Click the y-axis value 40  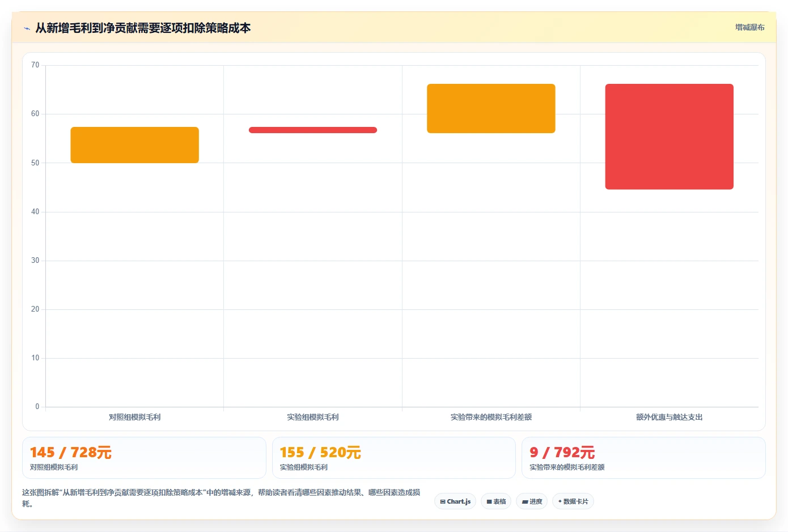[35, 212]
